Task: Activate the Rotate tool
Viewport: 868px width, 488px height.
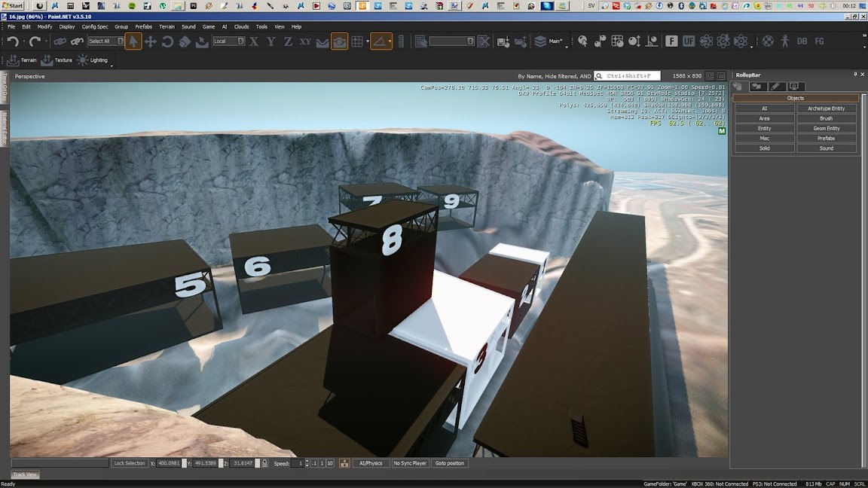Action: [x=167, y=41]
